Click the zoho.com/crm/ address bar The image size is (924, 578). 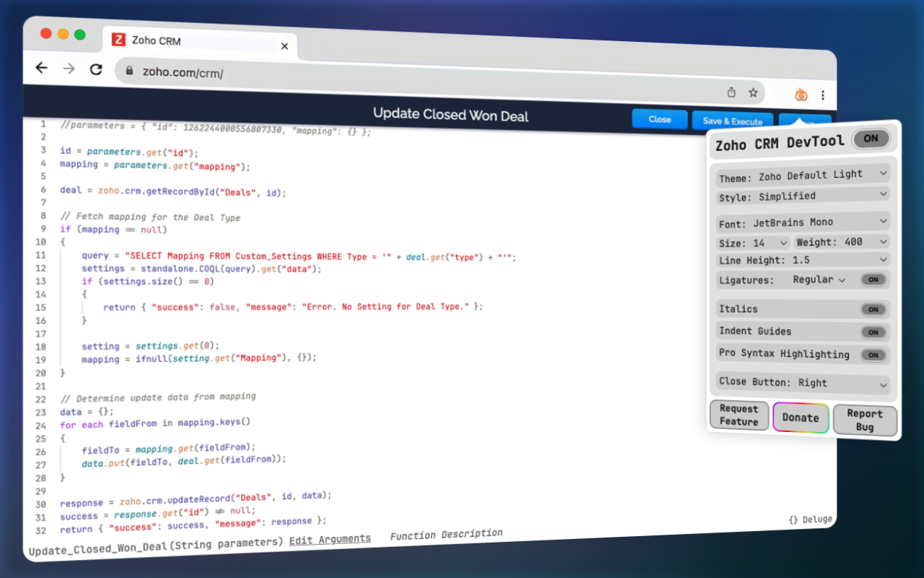click(439, 82)
